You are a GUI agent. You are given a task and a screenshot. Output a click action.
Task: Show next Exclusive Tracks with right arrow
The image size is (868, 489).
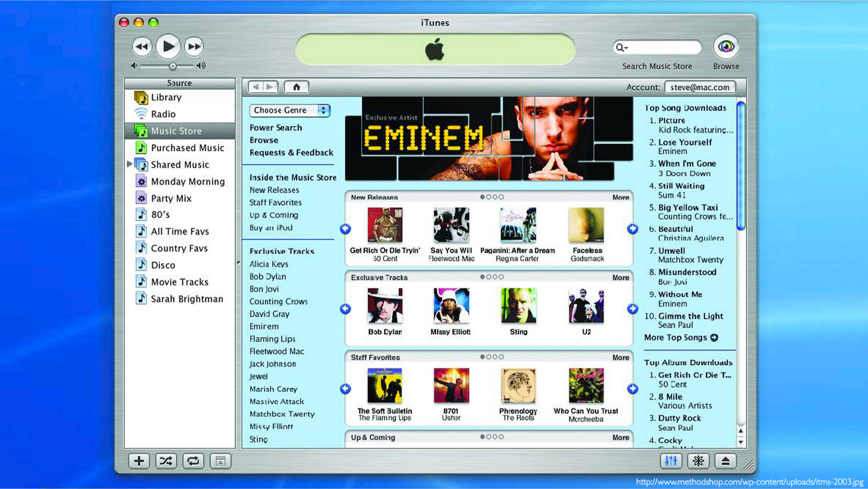632,309
